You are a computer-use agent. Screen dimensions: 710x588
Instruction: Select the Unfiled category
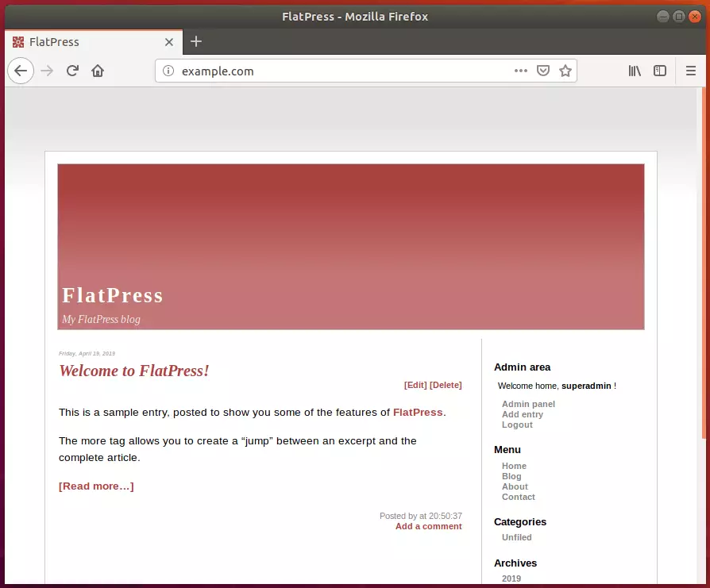tap(517, 537)
